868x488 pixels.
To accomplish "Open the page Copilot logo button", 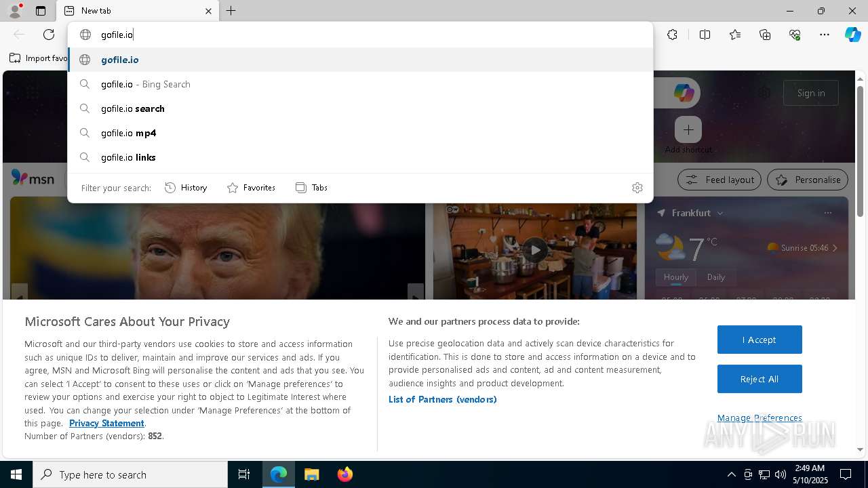I will point(684,93).
